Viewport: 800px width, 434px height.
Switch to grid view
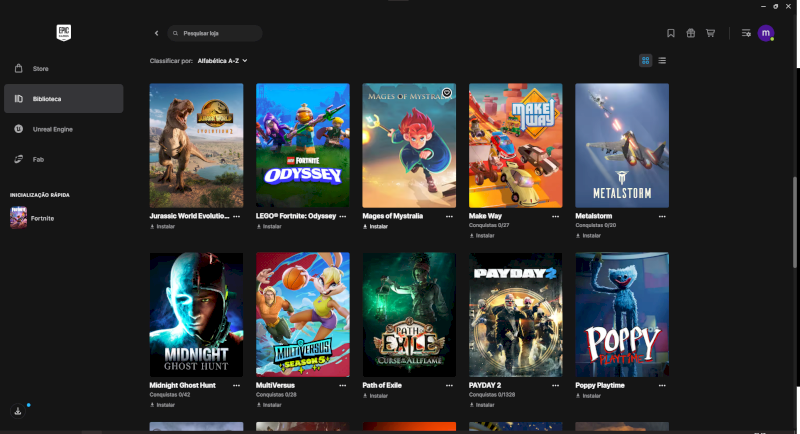click(x=645, y=60)
